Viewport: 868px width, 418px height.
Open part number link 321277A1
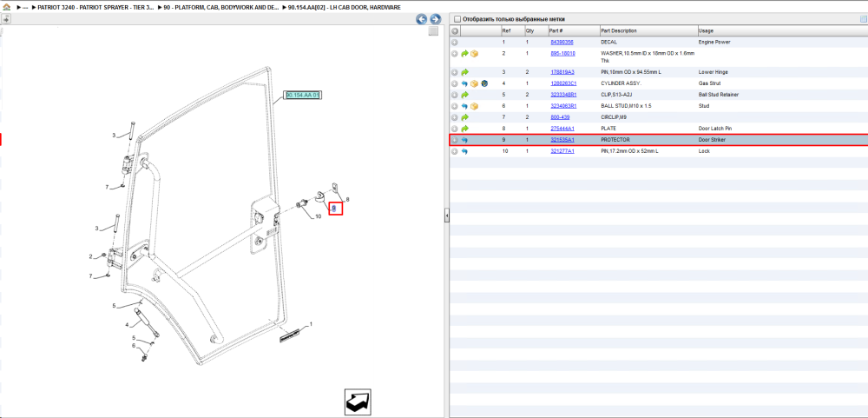pyautogui.click(x=562, y=151)
